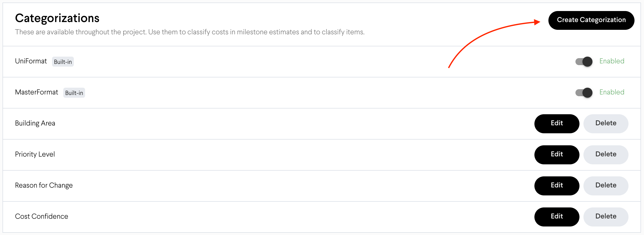
Task: Select the MasterFormat row label
Action: coord(37,92)
